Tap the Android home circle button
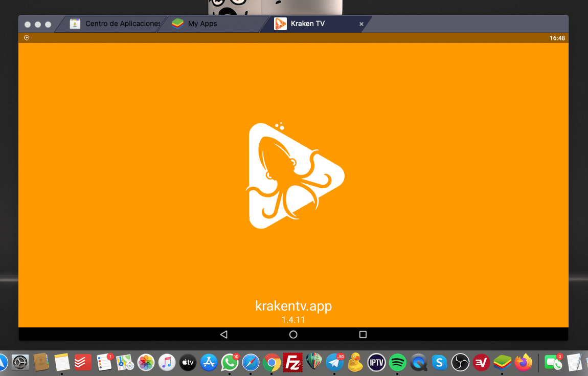588x376 pixels. pos(293,335)
